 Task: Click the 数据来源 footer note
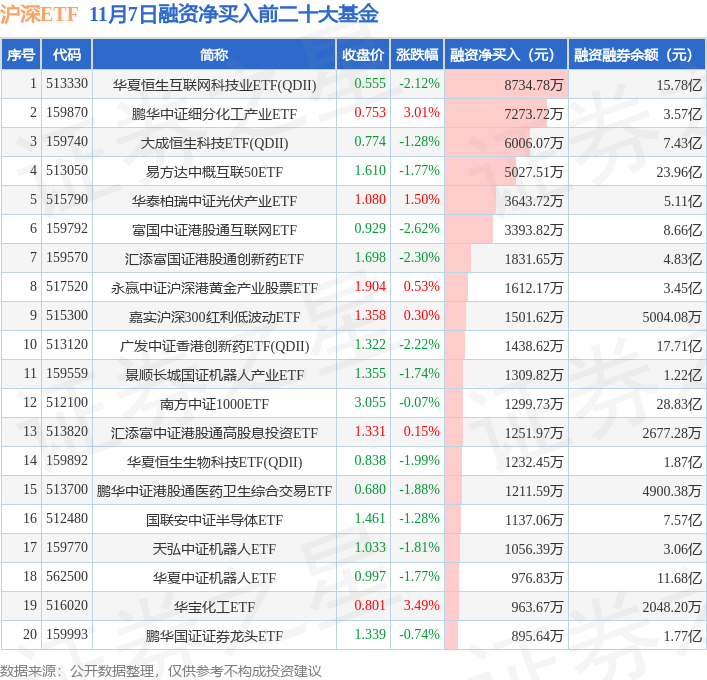[x=161, y=671]
